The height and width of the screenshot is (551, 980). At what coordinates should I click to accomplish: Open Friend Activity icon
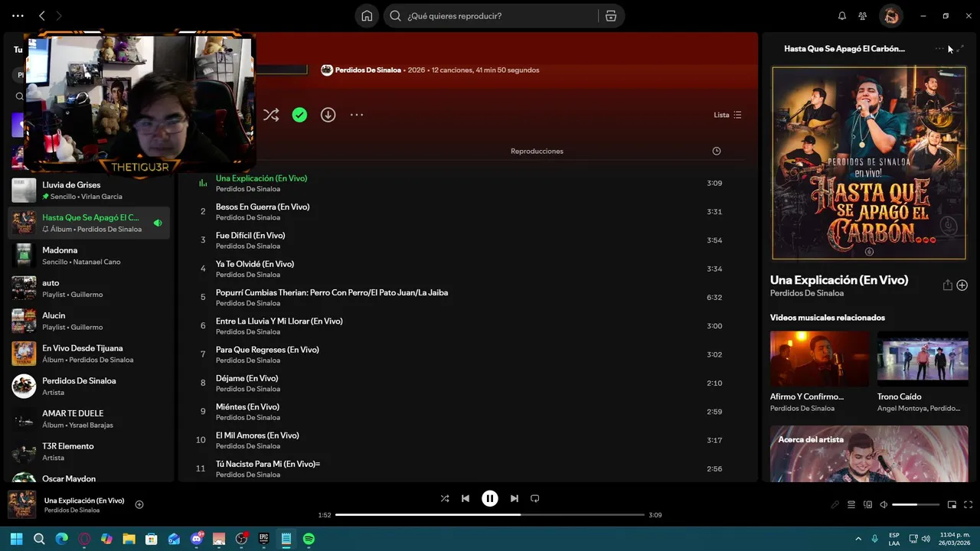pos(863,16)
